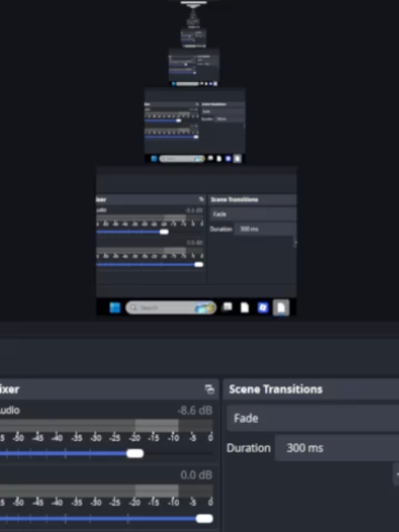Click the white file icon in preview taskbar
The image size is (399, 532).
pos(245,308)
